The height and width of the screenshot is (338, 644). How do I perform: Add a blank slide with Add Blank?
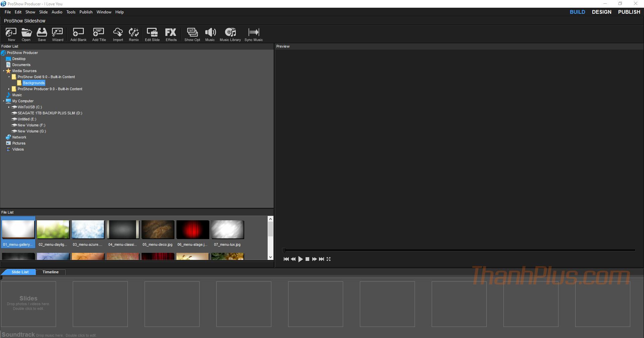pos(78,35)
